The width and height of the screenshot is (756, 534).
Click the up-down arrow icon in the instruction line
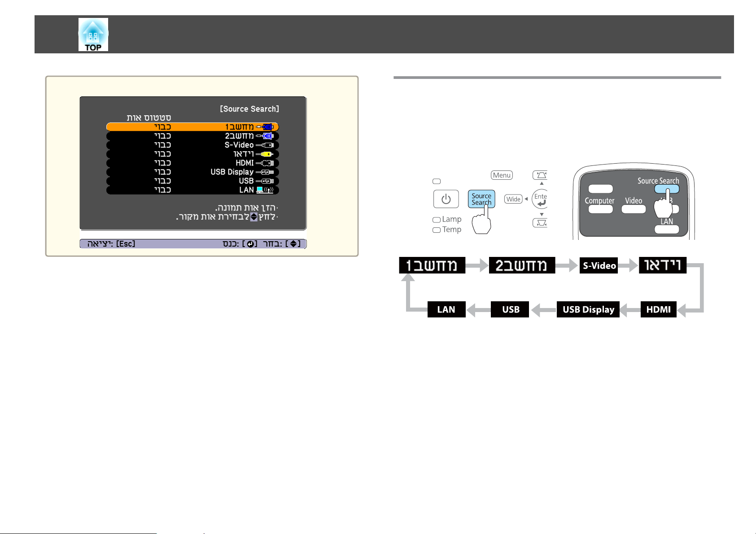pyautogui.click(x=254, y=217)
